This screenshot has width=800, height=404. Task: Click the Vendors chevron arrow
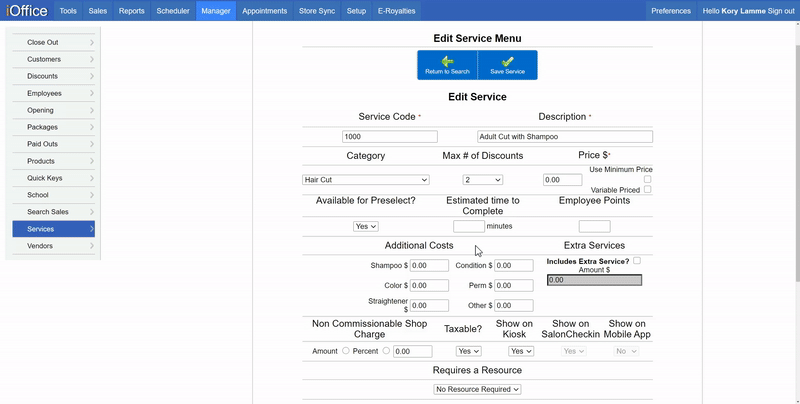click(x=92, y=246)
